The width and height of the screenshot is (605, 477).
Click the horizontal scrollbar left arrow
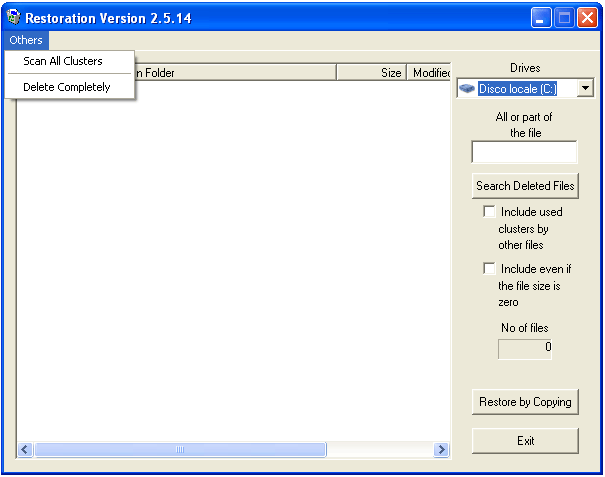point(25,450)
